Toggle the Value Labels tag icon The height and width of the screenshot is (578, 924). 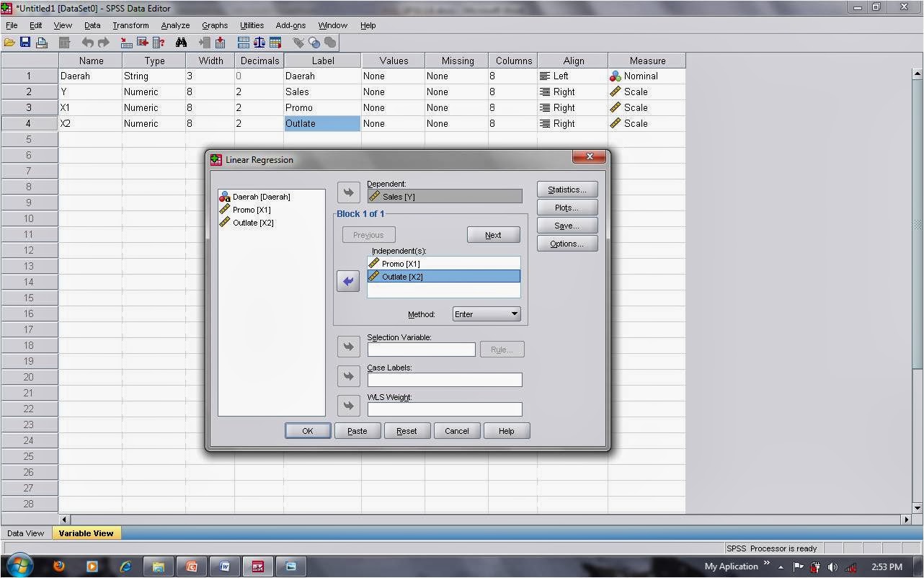298,43
